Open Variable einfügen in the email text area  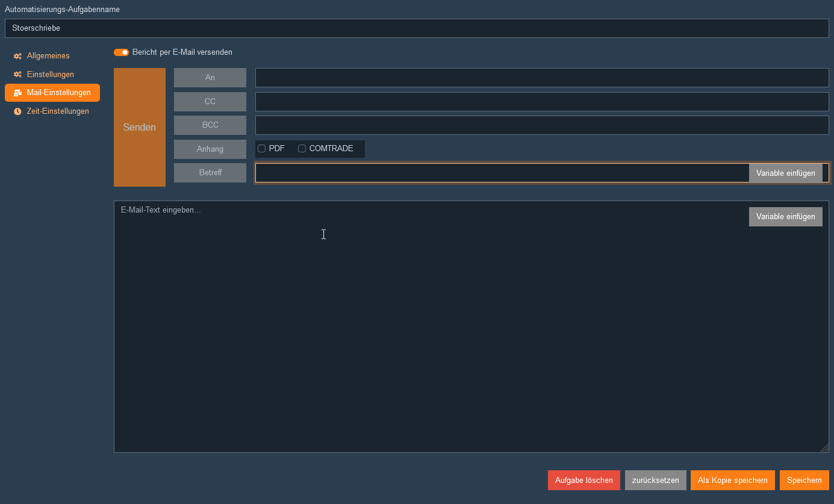[x=785, y=217]
